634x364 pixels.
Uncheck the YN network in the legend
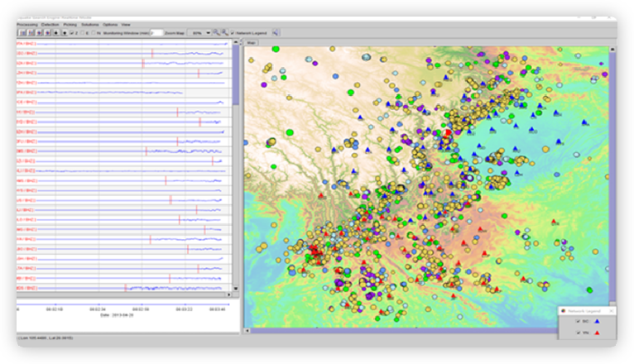[576, 333]
